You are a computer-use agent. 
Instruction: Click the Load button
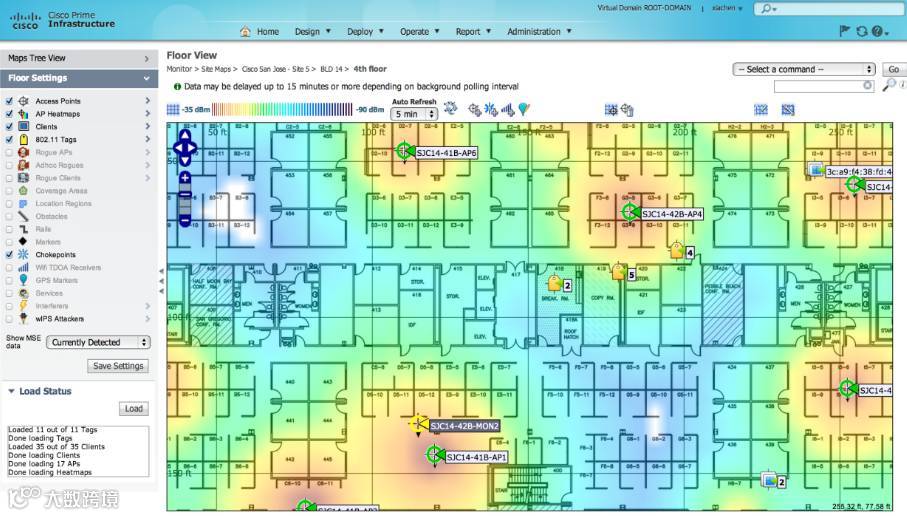134,408
